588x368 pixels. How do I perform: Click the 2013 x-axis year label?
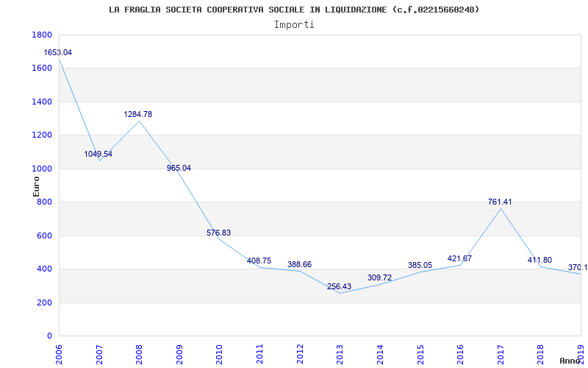coord(340,355)
